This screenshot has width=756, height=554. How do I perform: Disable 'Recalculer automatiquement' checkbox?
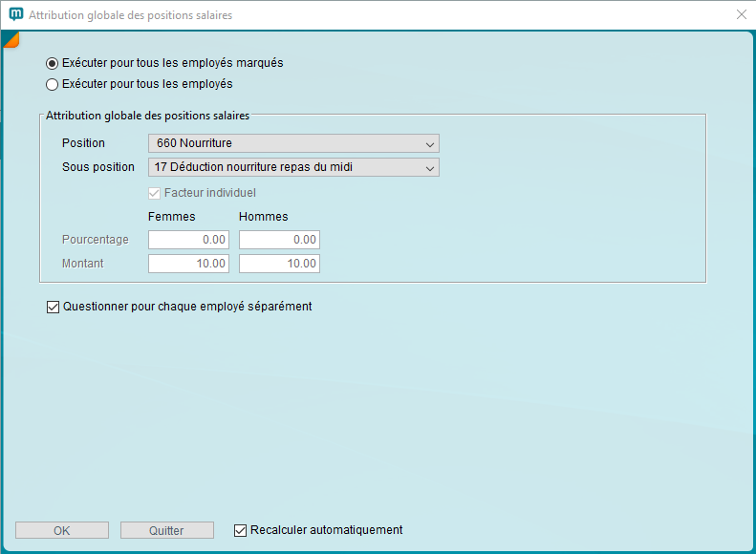(x=241, y=530)
